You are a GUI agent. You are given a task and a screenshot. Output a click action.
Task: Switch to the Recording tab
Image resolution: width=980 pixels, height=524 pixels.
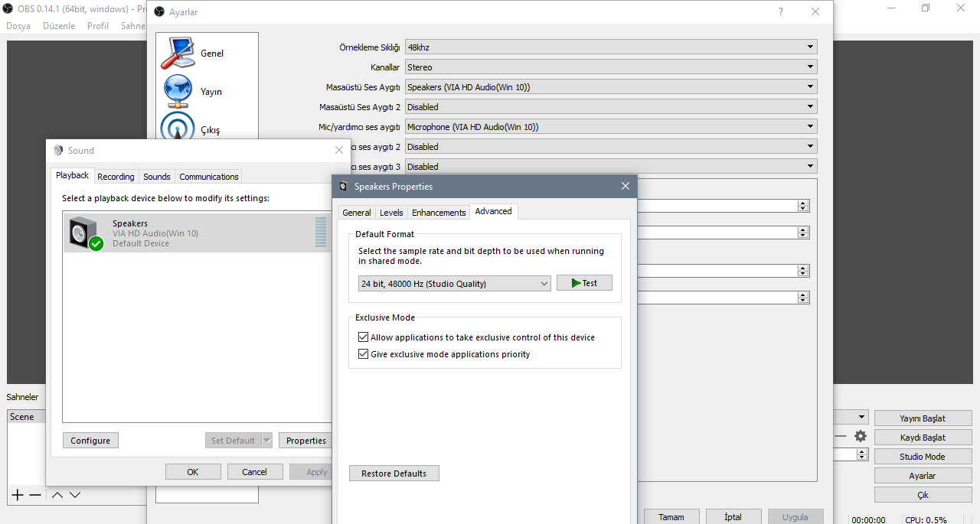click(x=116, y=177)
